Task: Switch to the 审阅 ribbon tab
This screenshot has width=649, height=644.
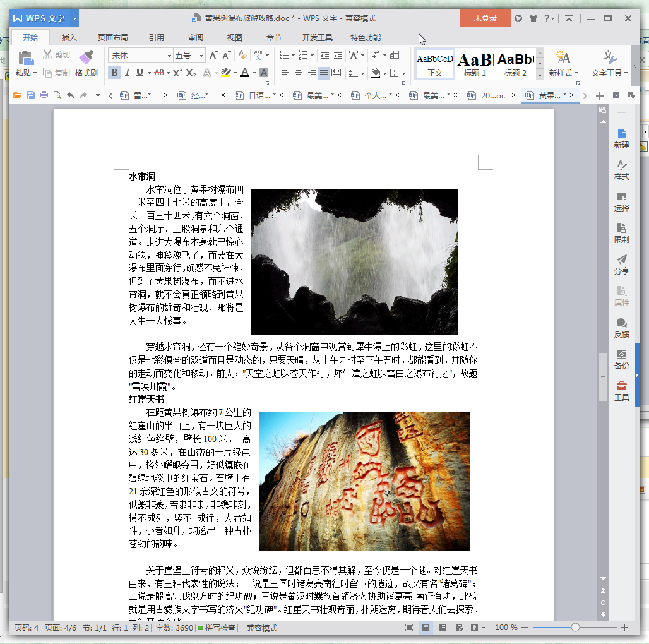Action: click(196, 38)
